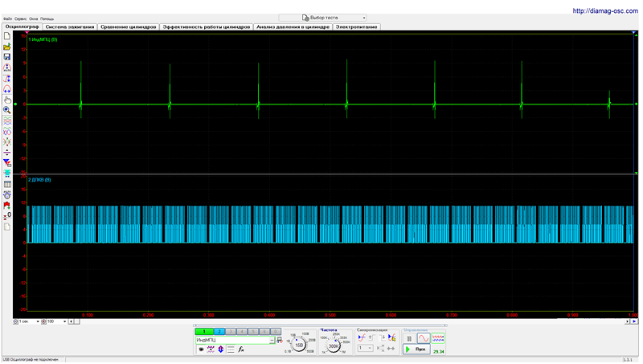Save the oscillogram with floppy icon
The height and width of the screenshot is (364, 643).
click(x=7, y=57)
